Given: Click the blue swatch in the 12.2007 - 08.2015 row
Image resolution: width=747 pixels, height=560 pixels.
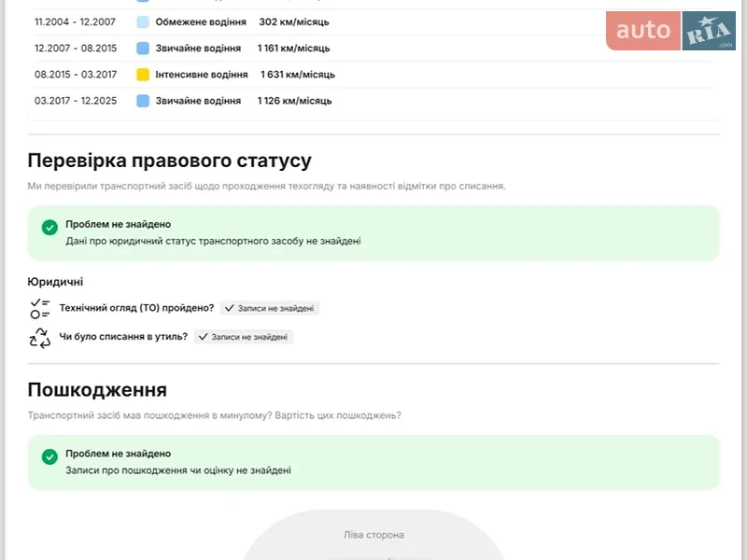Looking at the screenshot, I should (143, 49).
